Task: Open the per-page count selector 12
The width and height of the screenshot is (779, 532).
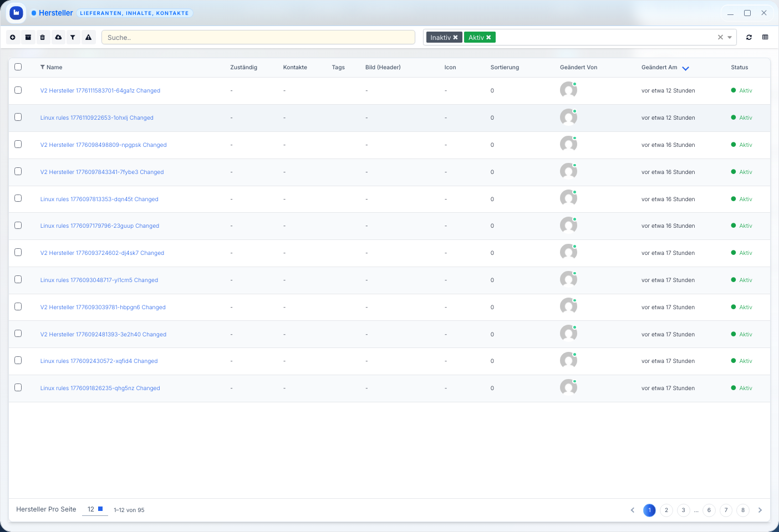Action: pyautogui.click(x=95, y=509)
